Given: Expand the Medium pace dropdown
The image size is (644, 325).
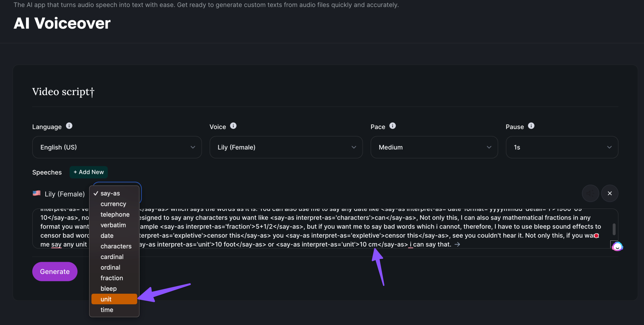Looking at the screenshot, I should (434, 147).
